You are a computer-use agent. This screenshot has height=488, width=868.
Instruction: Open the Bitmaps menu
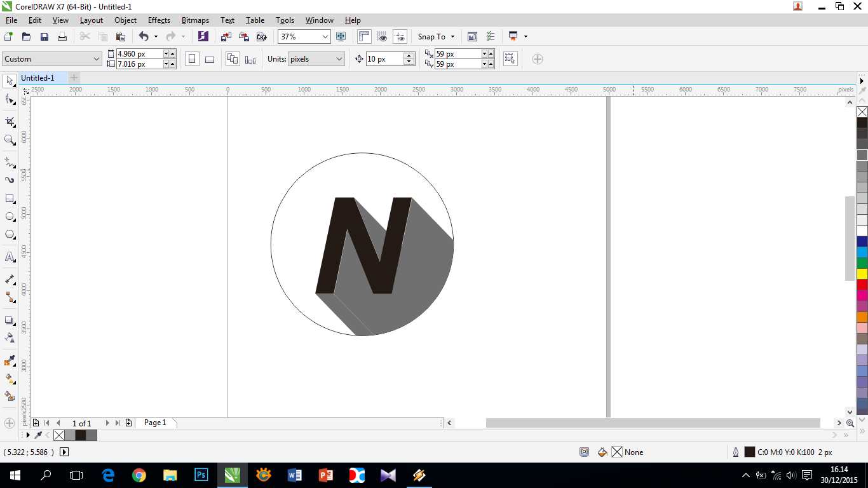pyautogui.click(x=195, y=20)
